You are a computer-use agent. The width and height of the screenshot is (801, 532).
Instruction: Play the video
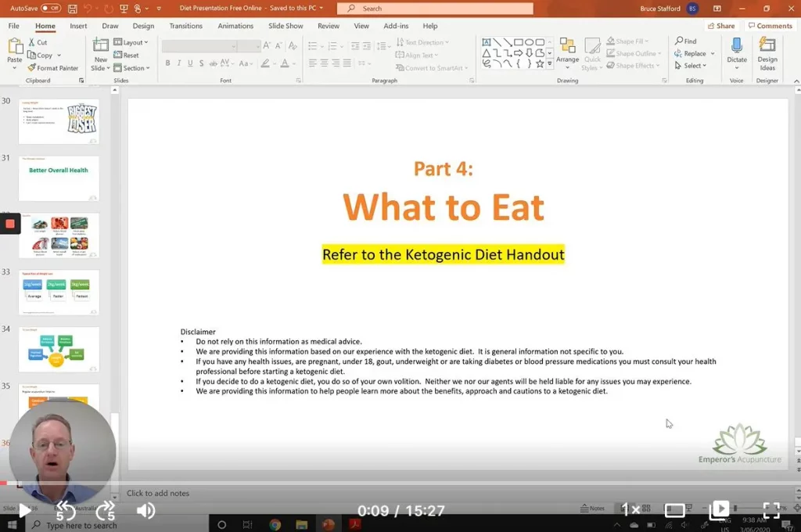point(24,510)
